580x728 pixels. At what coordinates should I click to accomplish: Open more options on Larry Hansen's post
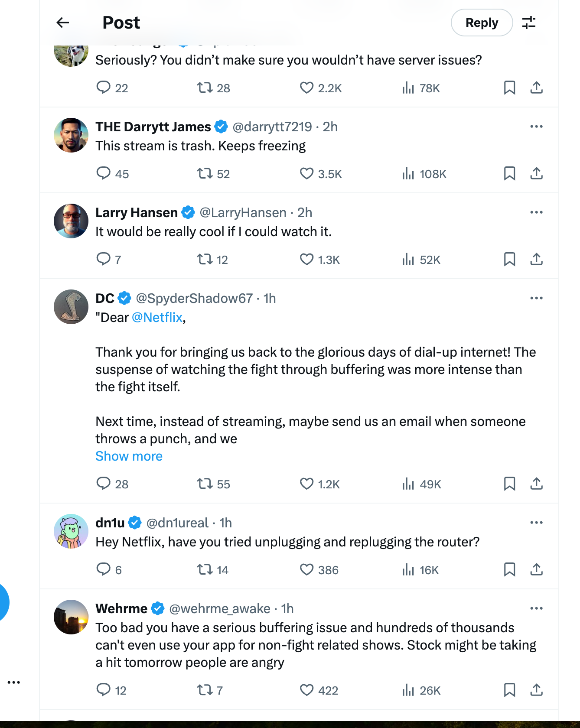pyautogui.click(x=536, y=212)
